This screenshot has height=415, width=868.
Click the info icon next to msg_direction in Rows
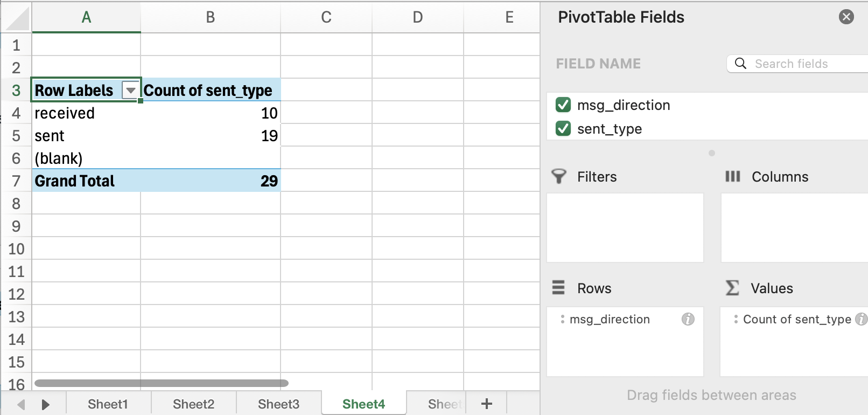click(x=688, y=319)
